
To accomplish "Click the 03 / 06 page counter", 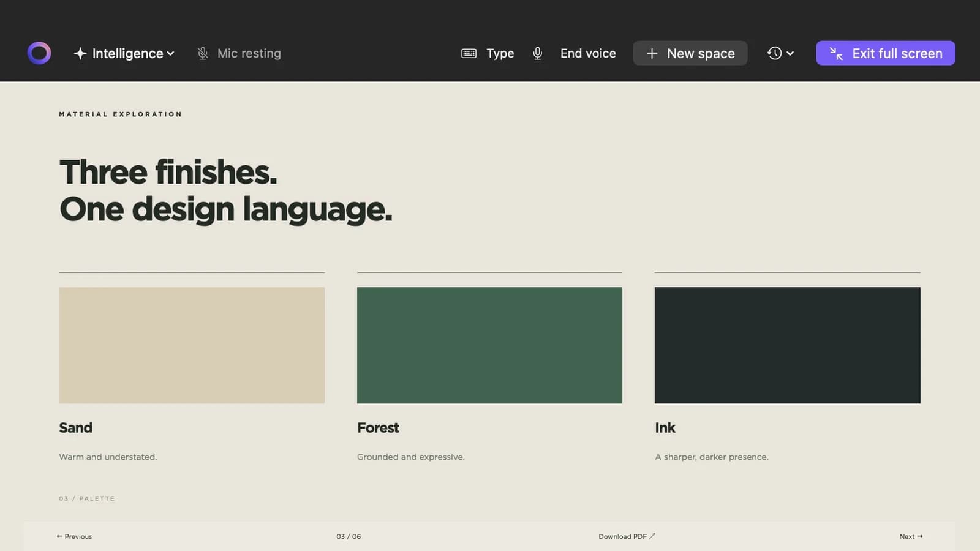I will click(x=349, y=536).
